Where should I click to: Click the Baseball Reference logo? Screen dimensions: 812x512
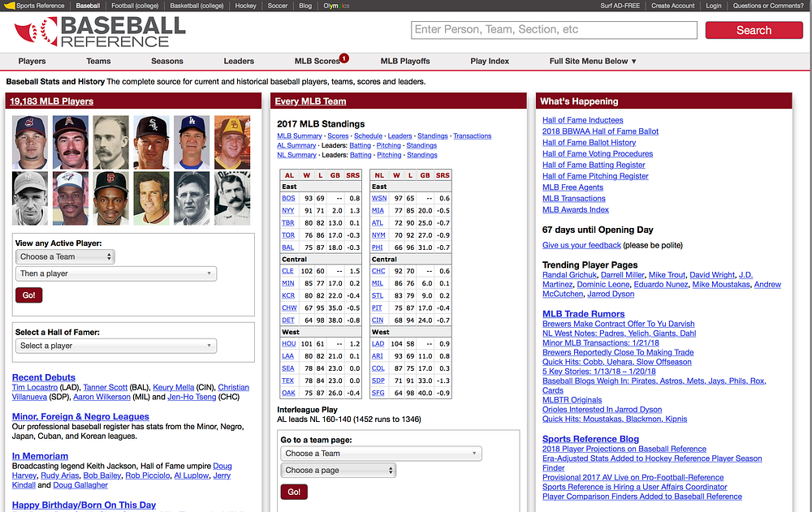[99, 31]
